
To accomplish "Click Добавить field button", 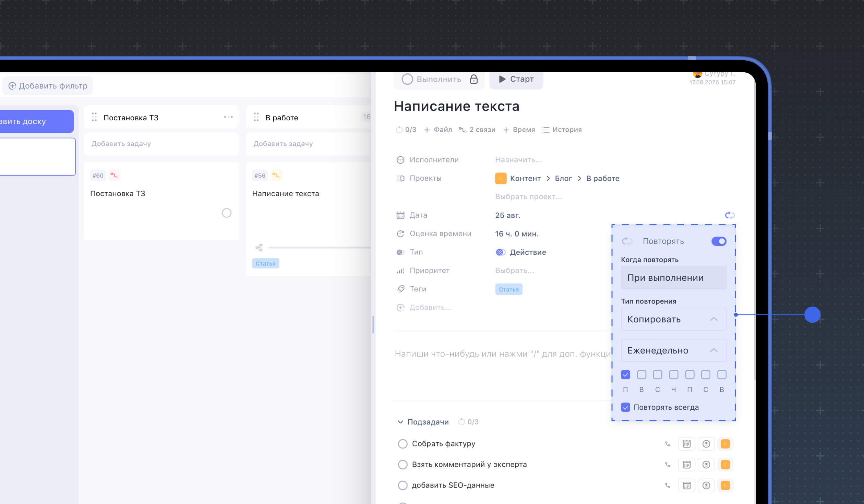I will coord(424,308).
